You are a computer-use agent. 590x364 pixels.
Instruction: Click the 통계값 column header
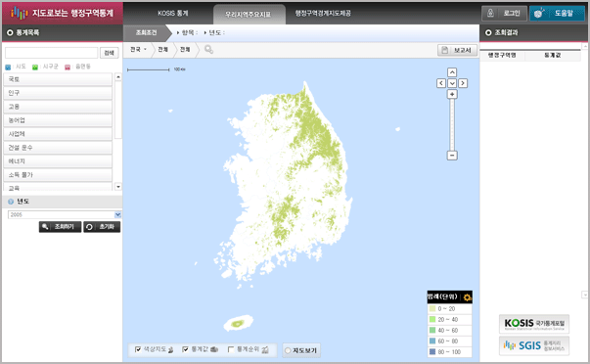tap(553, 56)
